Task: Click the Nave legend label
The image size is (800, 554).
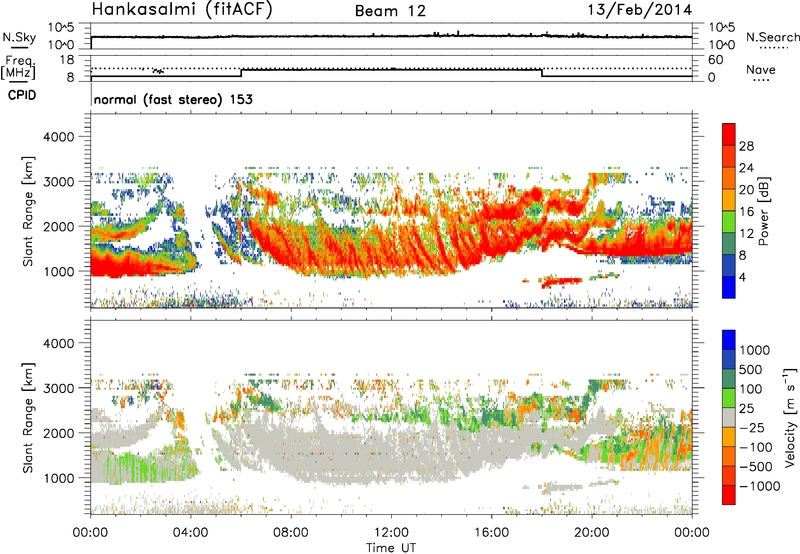Action: (x=761, y=69)
